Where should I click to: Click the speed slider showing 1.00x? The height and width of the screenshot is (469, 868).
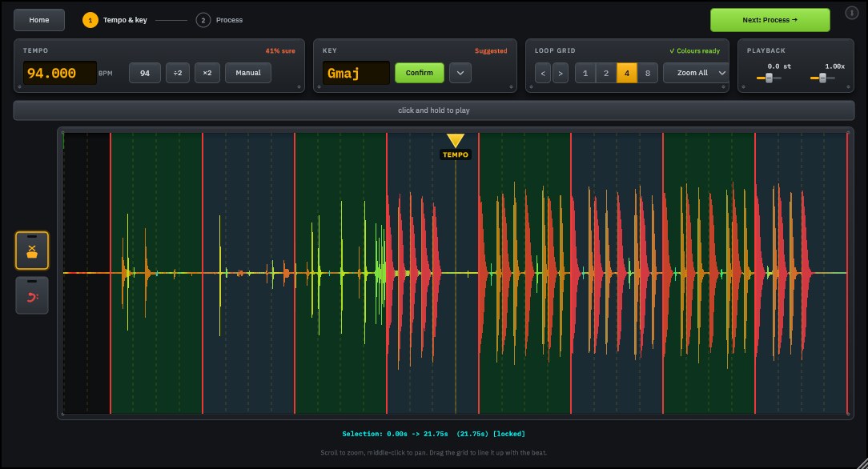pyautogui.click(x=822, y=78)
